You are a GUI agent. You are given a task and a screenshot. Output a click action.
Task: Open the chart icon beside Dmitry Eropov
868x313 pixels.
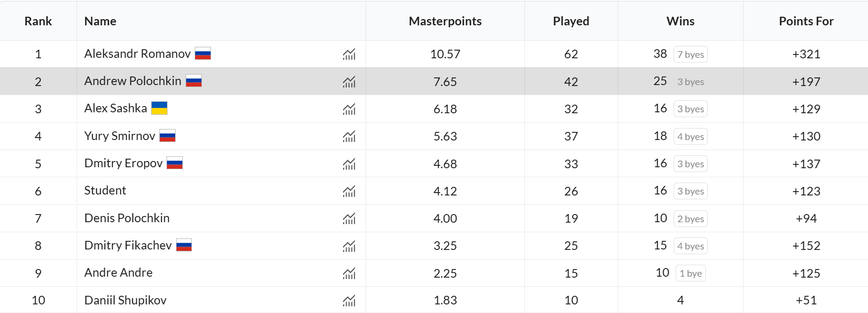point(349,164)
